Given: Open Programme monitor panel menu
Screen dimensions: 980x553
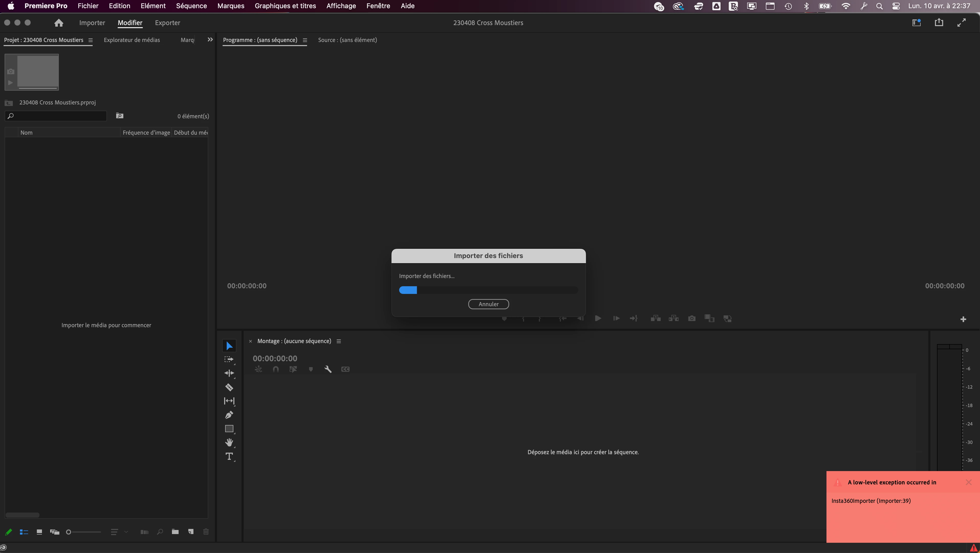Looking at the screenshot, I should coord(305,40).
